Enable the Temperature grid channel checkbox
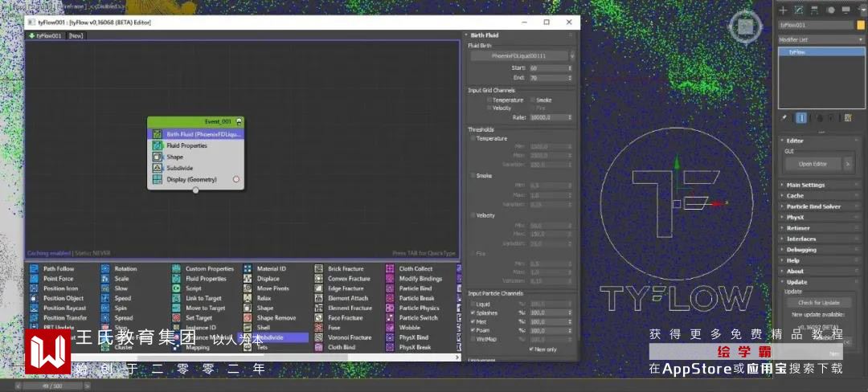 pyautogui.click(x=489, y=100)
